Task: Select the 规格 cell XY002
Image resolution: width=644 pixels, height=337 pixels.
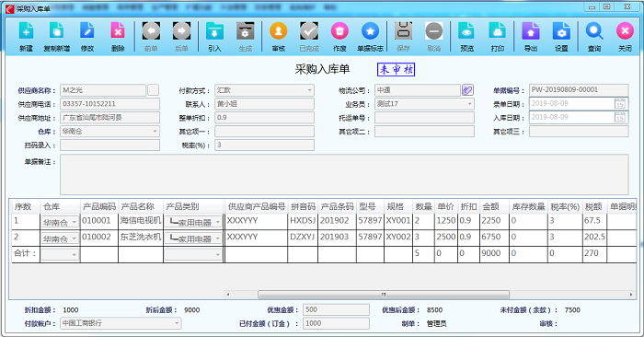Action: (398, 238)
